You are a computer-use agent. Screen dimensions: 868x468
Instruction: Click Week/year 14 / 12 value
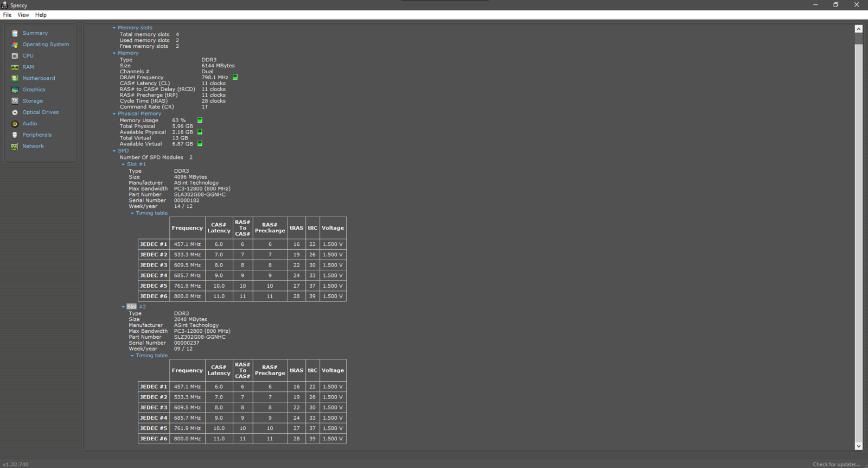pos(183,206)
